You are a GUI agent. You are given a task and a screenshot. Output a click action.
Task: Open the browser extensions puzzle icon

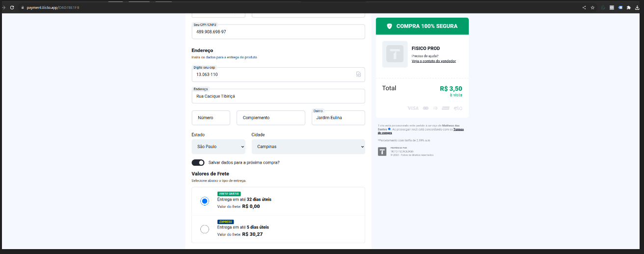[x=628, y=8]
